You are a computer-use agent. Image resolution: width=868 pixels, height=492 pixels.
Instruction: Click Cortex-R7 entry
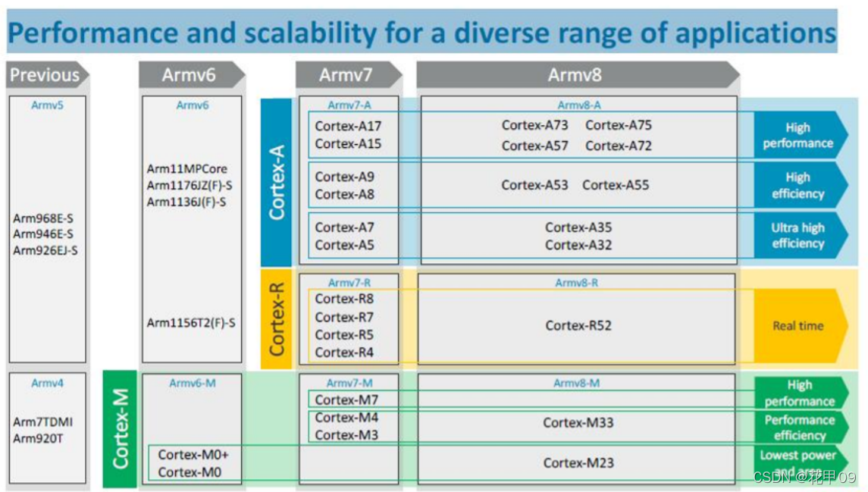pos(344,318)
